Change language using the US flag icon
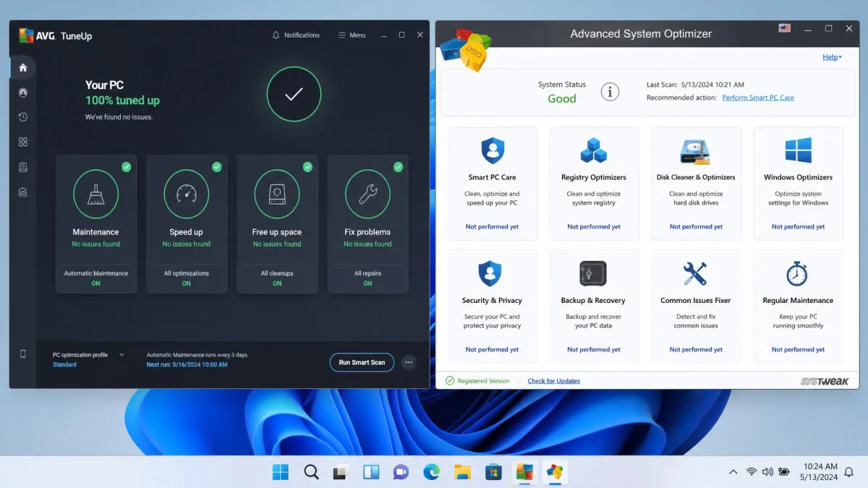Screen dimensions: 868x488 (784, 28)
